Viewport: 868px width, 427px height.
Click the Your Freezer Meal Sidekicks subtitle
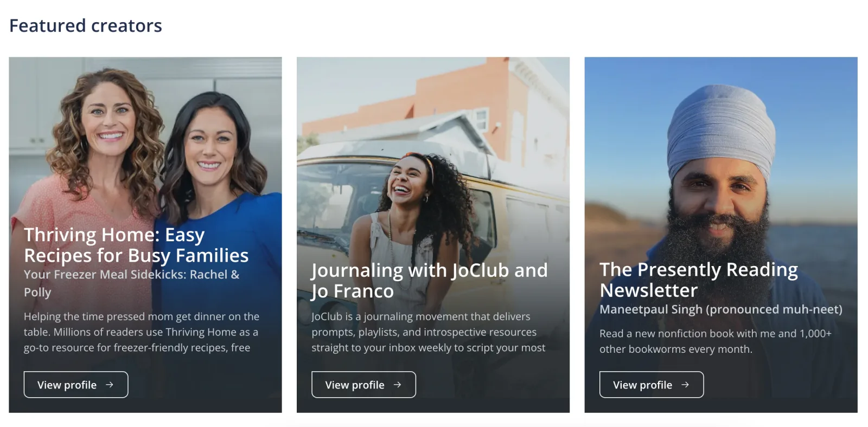tap(131, 283)
